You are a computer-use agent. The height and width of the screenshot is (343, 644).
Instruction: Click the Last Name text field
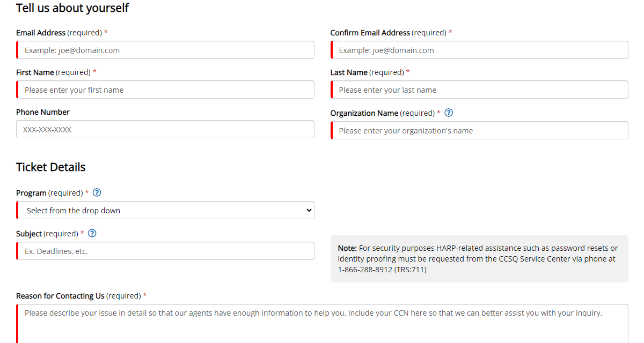pyautogui.click(x=479, y=90)
